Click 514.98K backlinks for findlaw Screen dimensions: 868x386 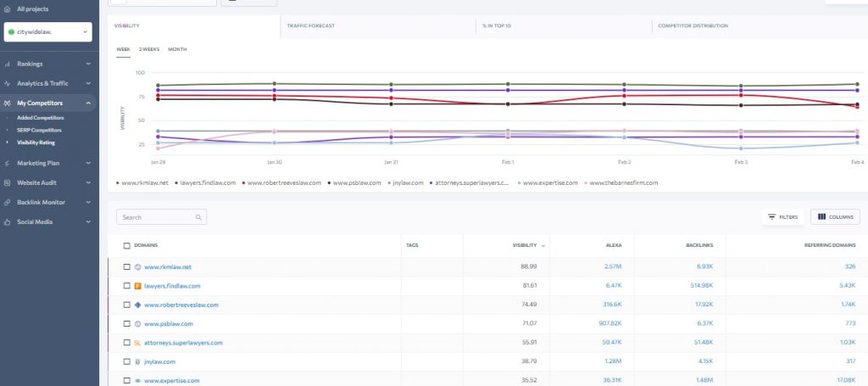(700, 286)
